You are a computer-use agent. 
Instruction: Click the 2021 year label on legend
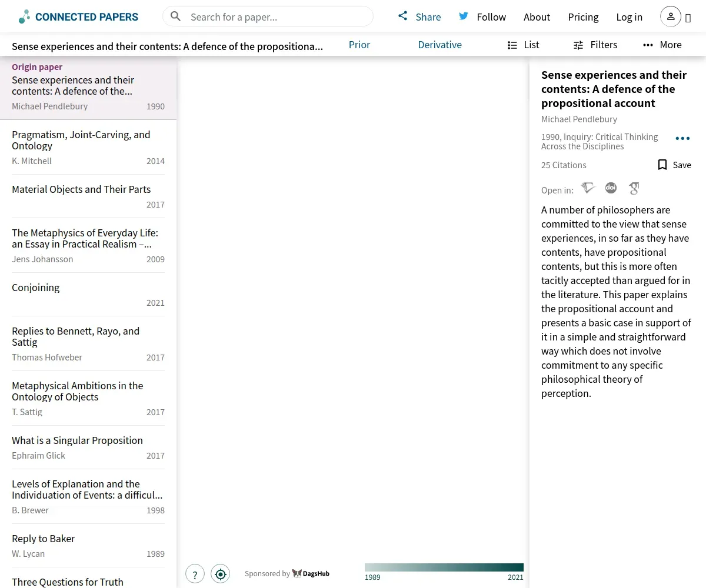click(x=515, y=577)
